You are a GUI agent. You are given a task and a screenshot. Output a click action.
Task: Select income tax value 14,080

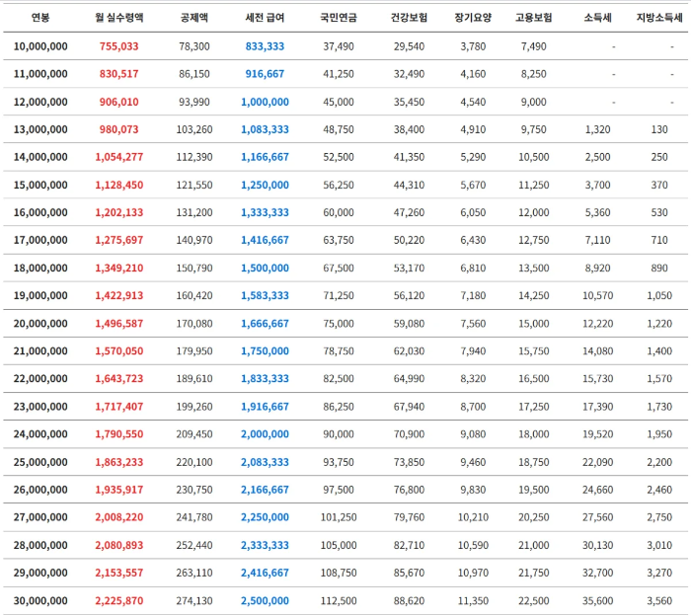[x=597, y=351]
